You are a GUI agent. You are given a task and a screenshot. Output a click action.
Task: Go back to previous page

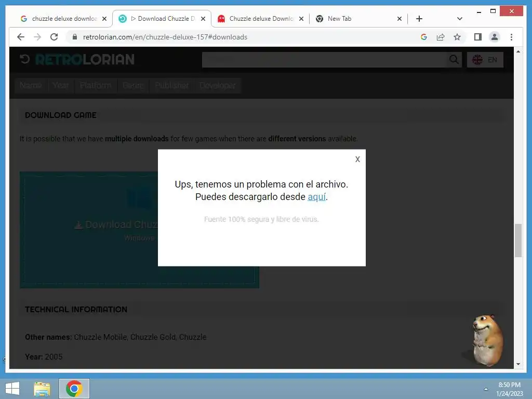[21, 37]
